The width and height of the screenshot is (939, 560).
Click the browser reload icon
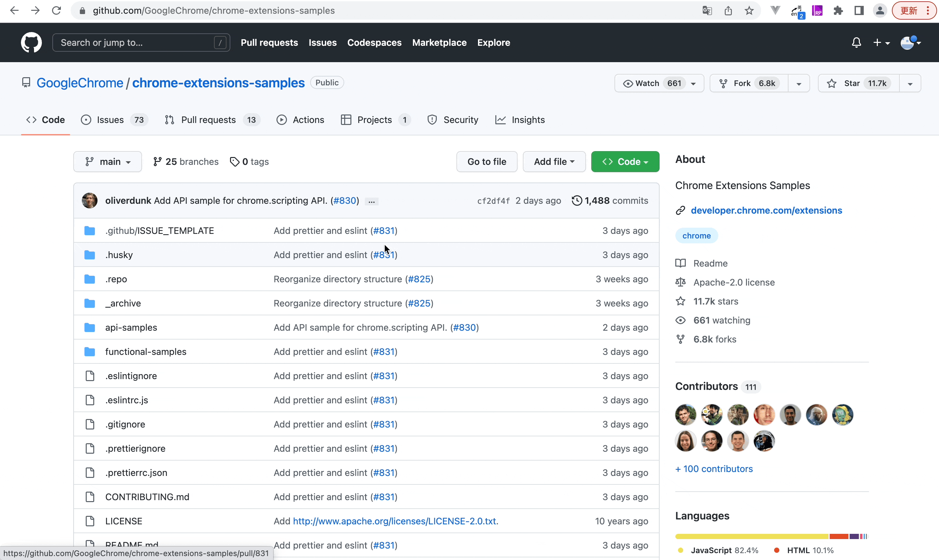tap(56, 10)
